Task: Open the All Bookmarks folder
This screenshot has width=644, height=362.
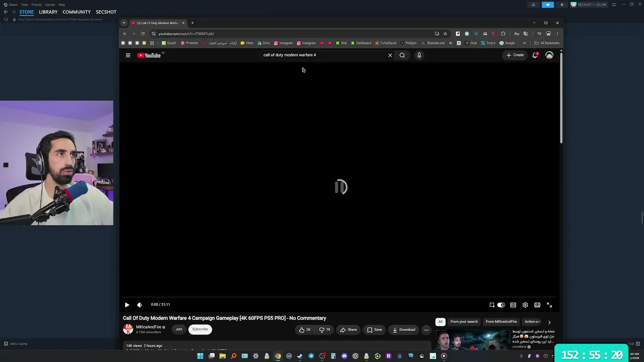Action: [547, 43]
